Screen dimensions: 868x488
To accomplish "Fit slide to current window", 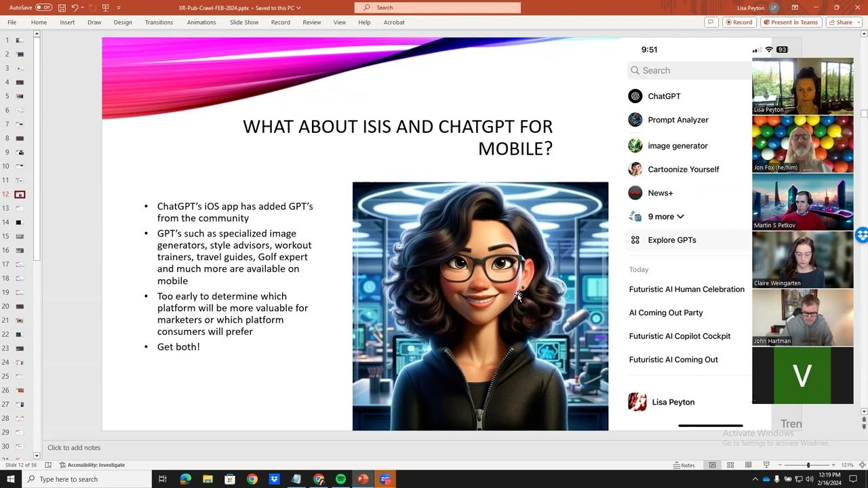I will (861, 465).
